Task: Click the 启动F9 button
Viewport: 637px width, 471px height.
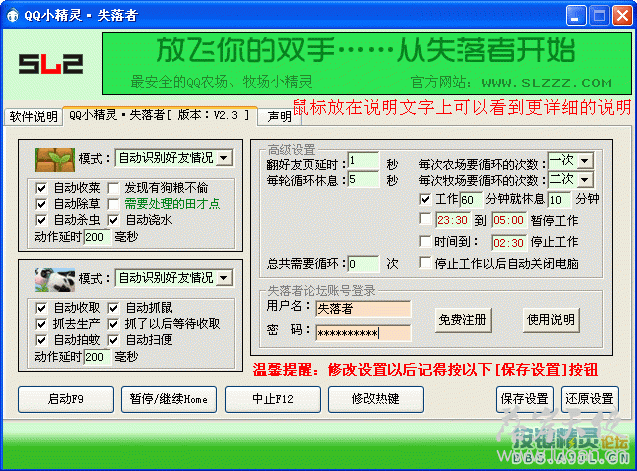Action: (x=66, y=399)
